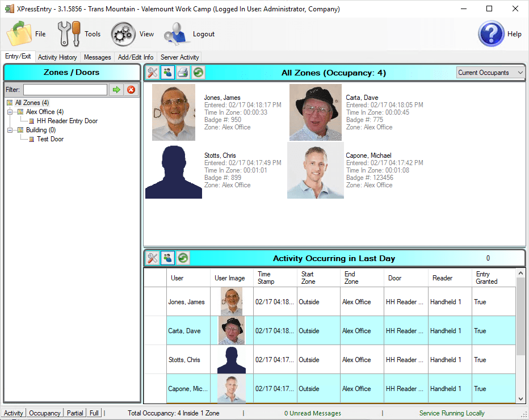Refresh the Activity Occurring panel
The height and width of the screenshot is (420, 529).
(183, 258)
